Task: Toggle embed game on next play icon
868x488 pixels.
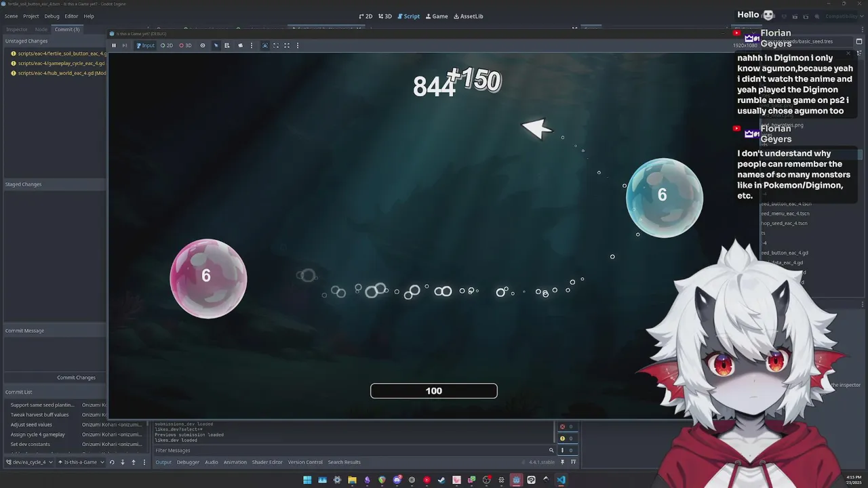Action: tap(265, 45)
